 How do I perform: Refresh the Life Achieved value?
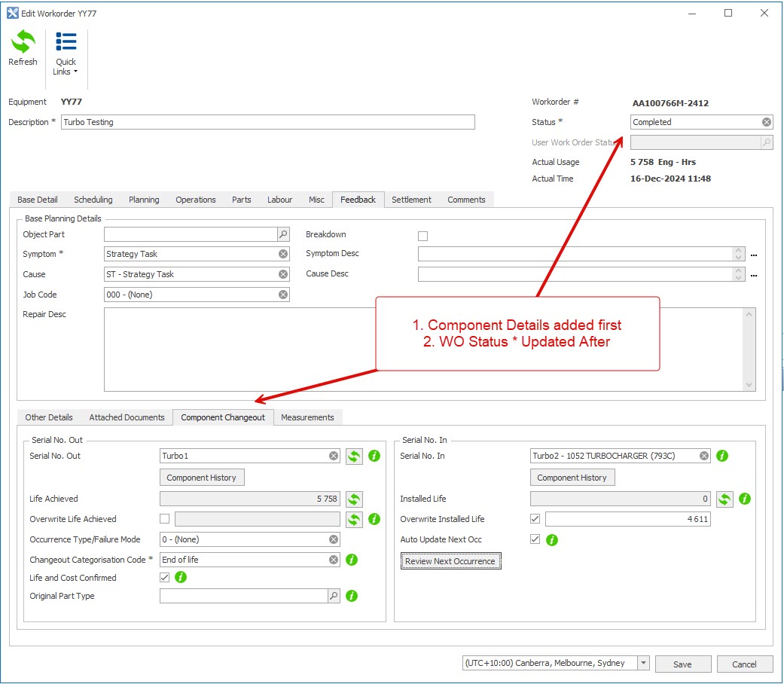tap(354, 499)
